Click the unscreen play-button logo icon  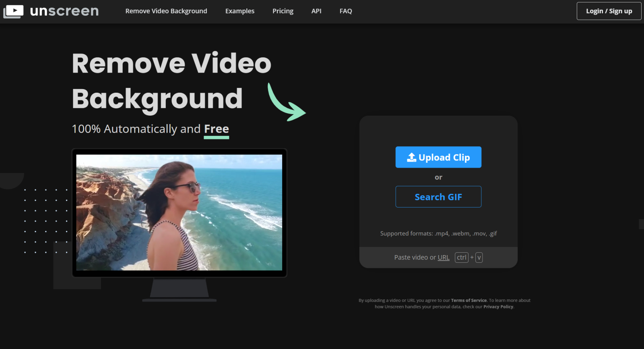13,11
